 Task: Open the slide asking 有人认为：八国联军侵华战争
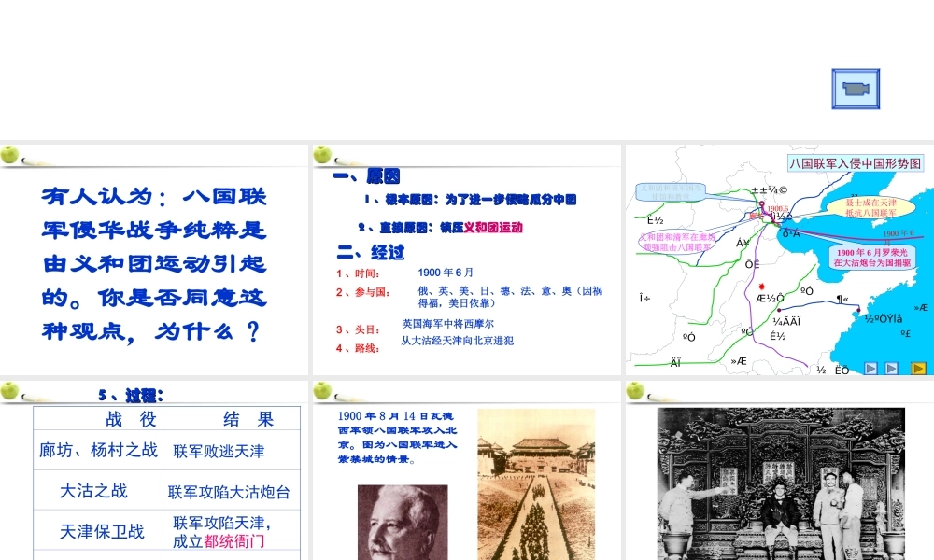pos(154,260)
